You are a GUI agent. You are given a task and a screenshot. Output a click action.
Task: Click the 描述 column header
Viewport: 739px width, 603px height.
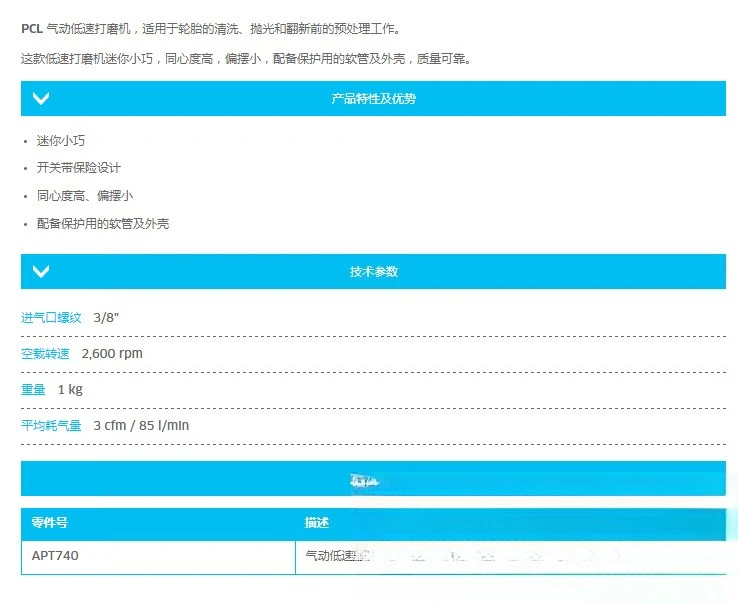coord(316,522)
